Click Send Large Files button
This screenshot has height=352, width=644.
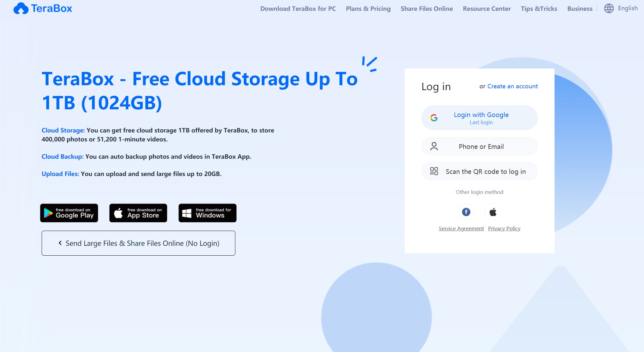point(138,243)
